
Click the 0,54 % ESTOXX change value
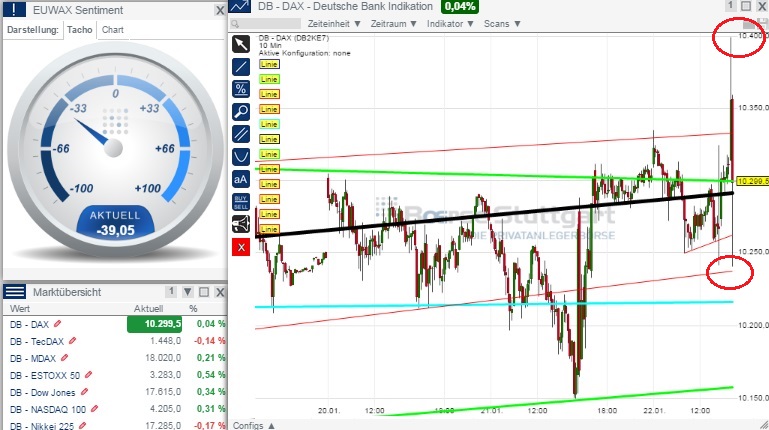[x=211, y=375]
